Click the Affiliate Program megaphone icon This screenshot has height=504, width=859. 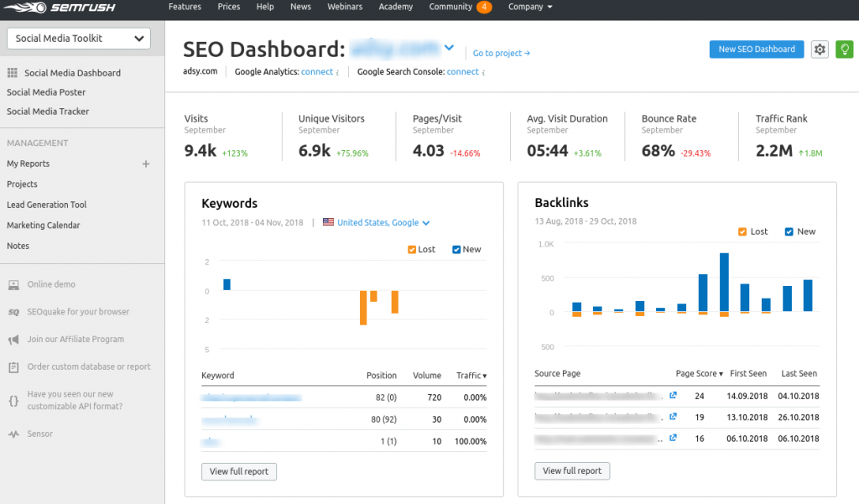[x=13, y=340]
